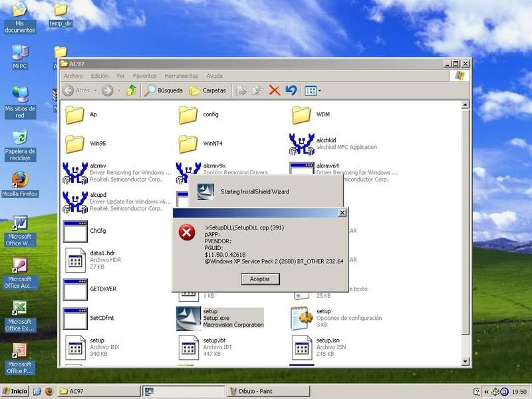Open the Edición menu

pos(99,76)
